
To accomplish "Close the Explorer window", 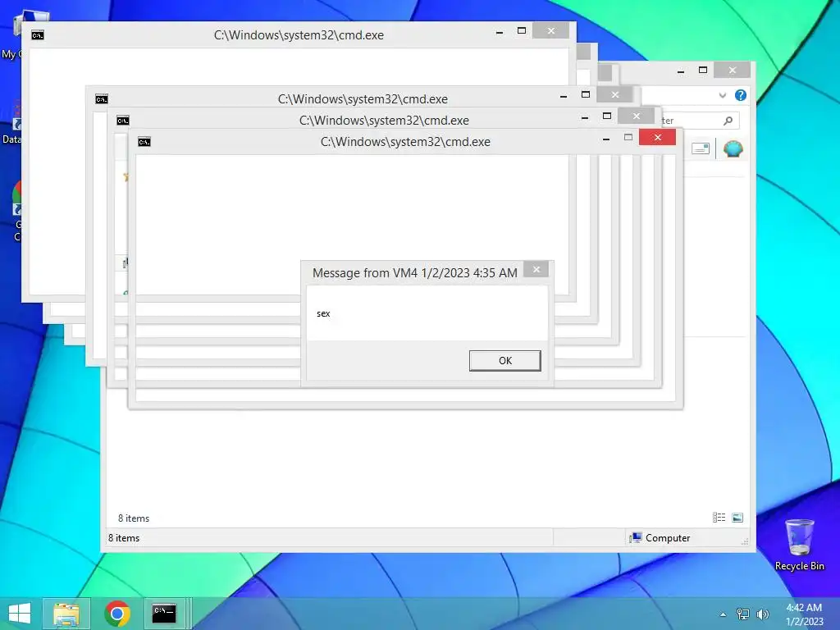I will pos(733,71).
